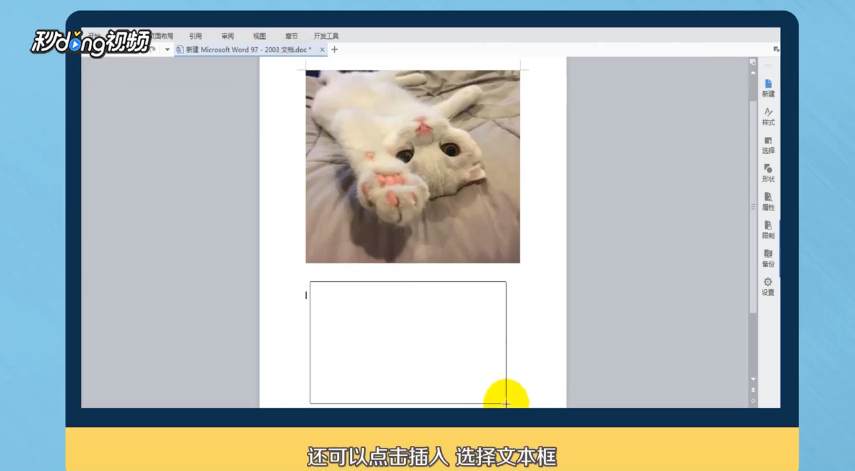
Task: Click the vertical scrollbar down arrow
Action: tap(753, 379)
